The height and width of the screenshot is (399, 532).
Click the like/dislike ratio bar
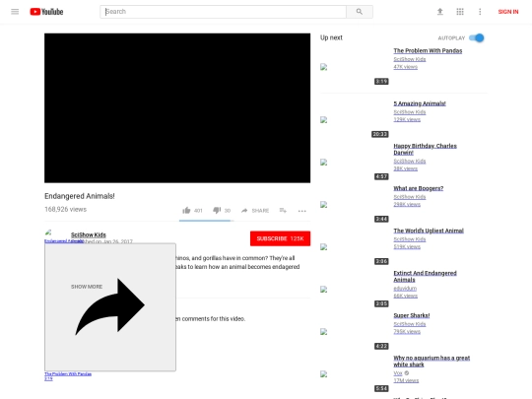(206, 221)
